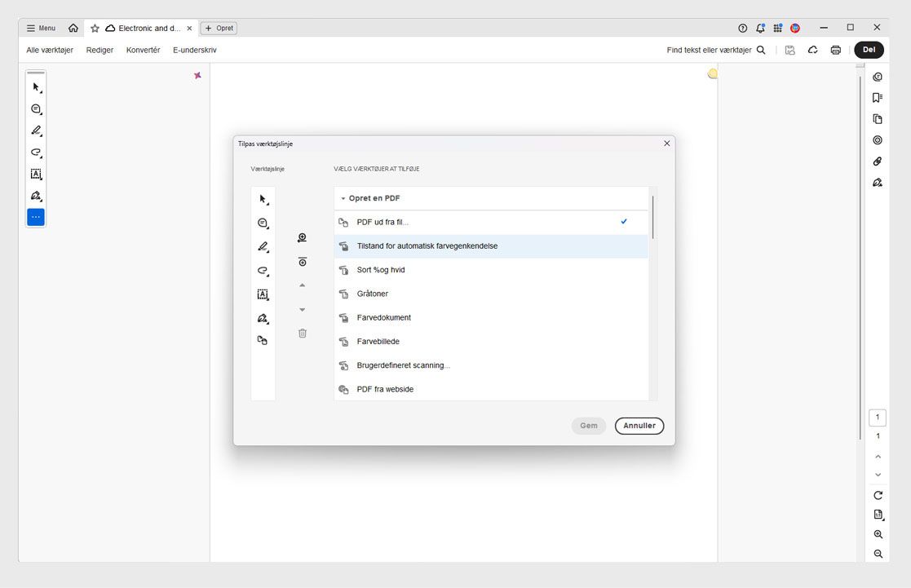Image resolution: width=911 pixels, height=588 pixels.
Task: Print the document with printer icon
Action: point(835,50)
